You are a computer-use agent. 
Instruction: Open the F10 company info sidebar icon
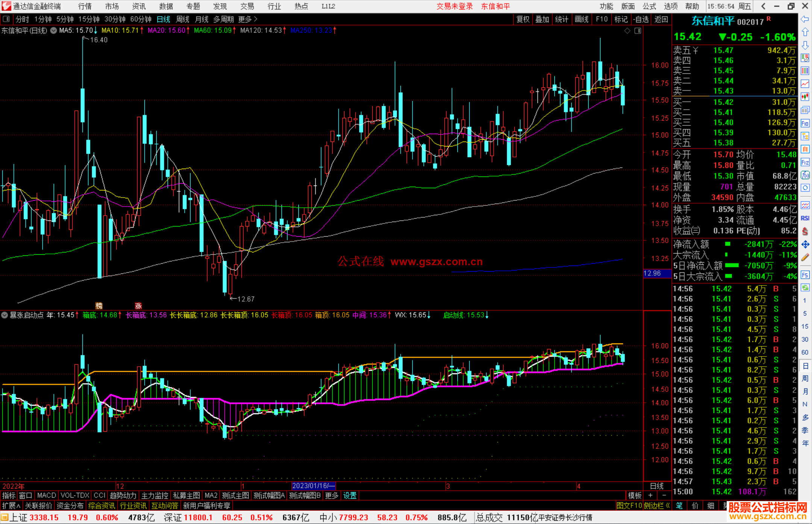tap(805, 123)
